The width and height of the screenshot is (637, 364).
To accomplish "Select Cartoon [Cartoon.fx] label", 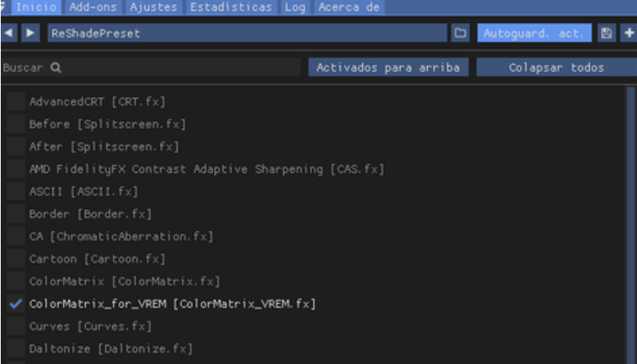I will pyautogui.click(x=97, y=259).
